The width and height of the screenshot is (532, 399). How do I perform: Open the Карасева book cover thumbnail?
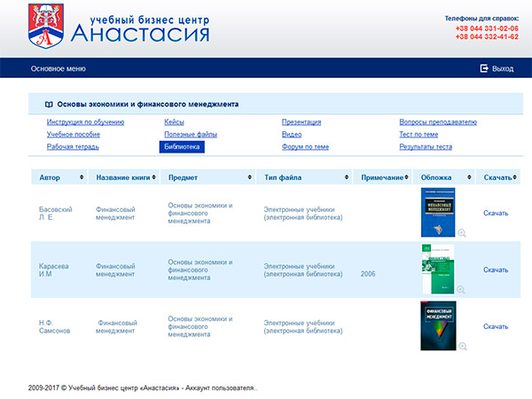click(x=438, y=270)
